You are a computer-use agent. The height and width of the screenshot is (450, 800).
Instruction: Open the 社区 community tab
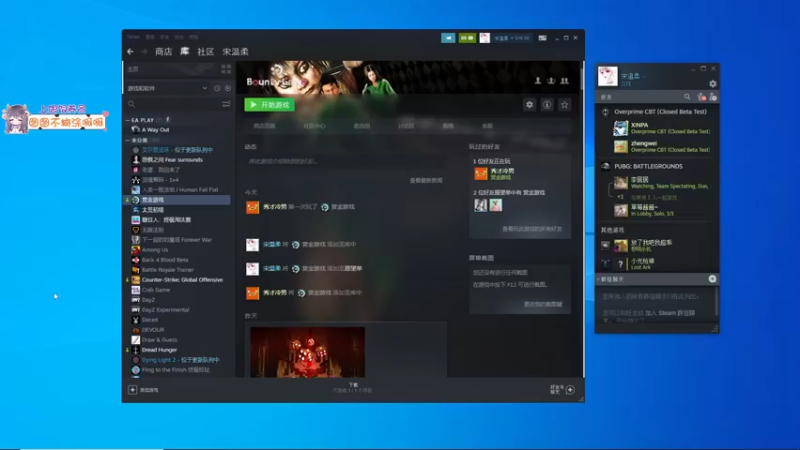[x=206, y=52]
